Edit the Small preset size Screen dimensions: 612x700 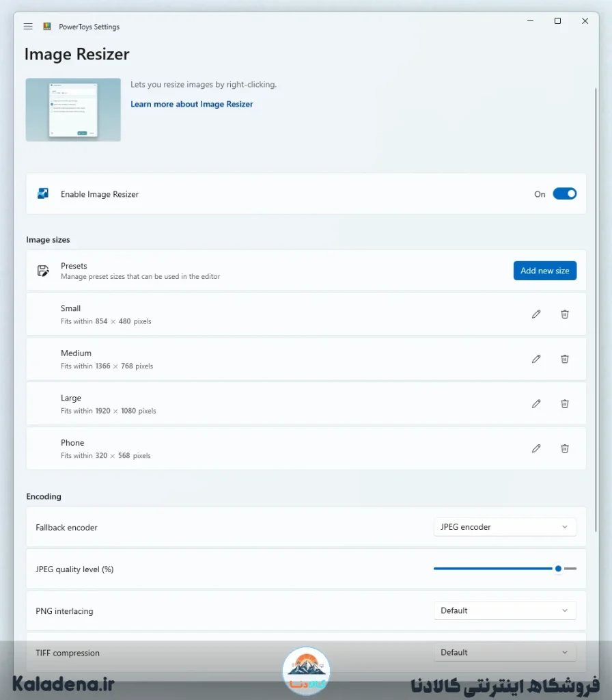[x=536, y=314]
